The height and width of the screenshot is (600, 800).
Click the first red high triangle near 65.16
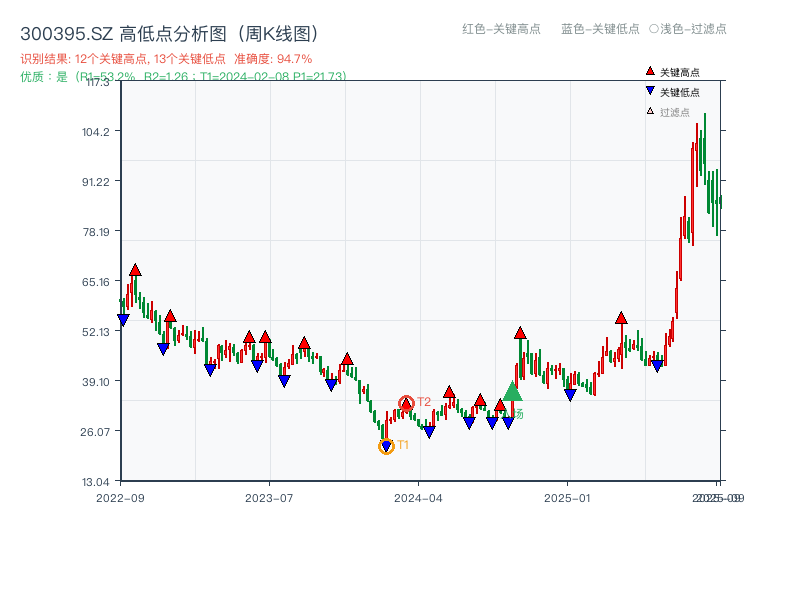(x=135, y=270)
